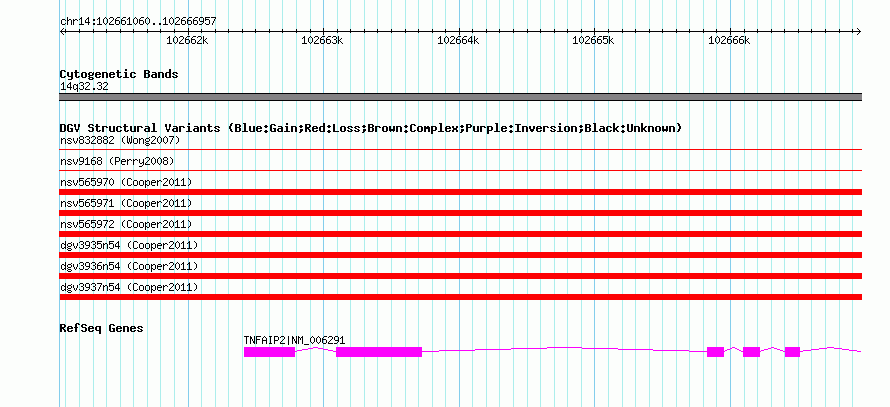The image size is (890, 407).
Task: Open variant nsv9168 (Perry2008) label
Action: click(117, 161)
